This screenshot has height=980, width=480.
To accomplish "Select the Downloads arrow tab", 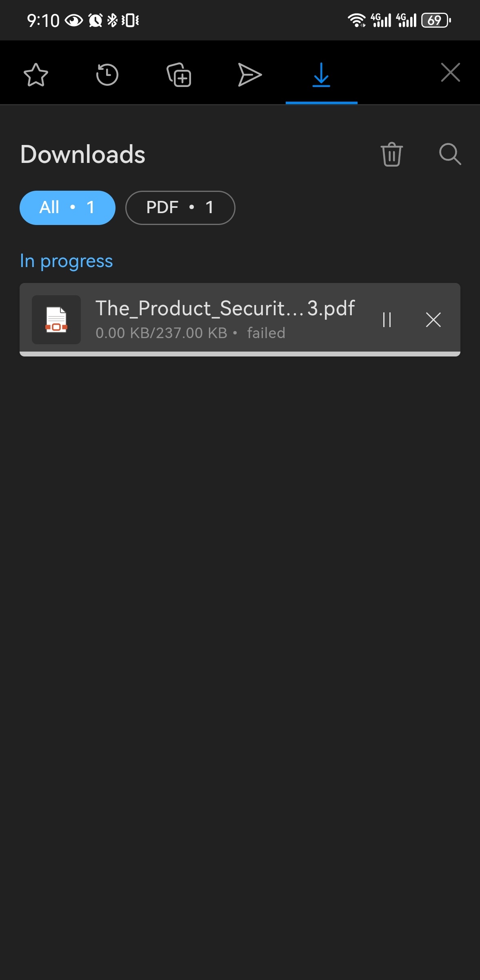I will 321,75.
